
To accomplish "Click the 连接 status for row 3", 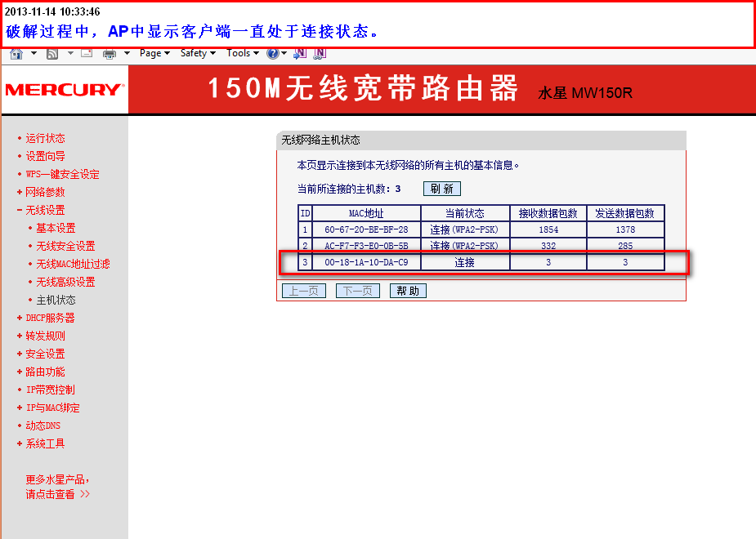I will click(465, 262).
